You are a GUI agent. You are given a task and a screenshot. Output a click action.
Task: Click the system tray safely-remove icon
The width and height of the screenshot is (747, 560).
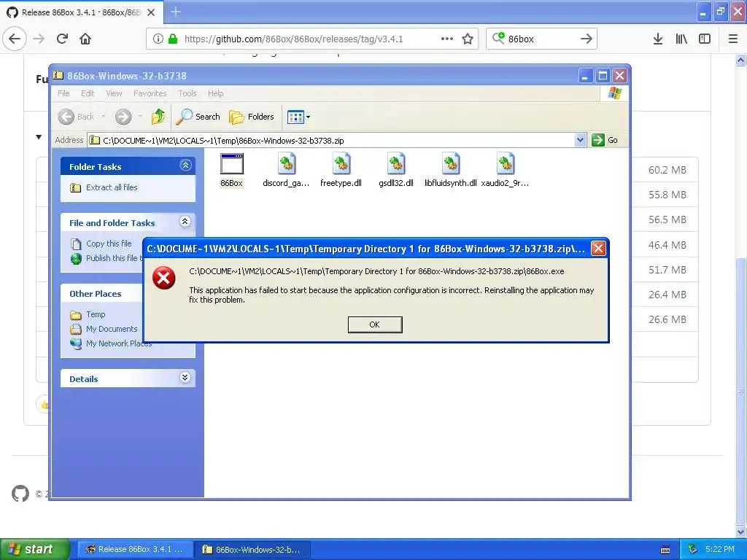(x=693, y=549)
